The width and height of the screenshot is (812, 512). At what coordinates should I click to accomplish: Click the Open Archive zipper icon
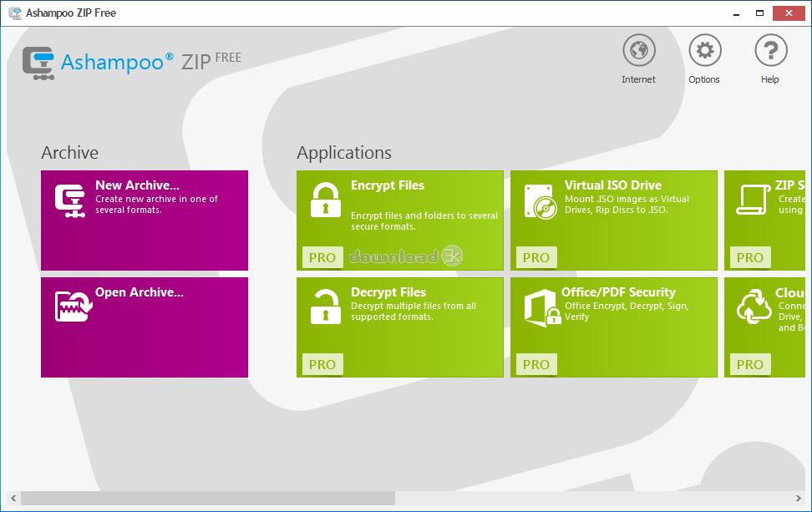tap(74, 306)
